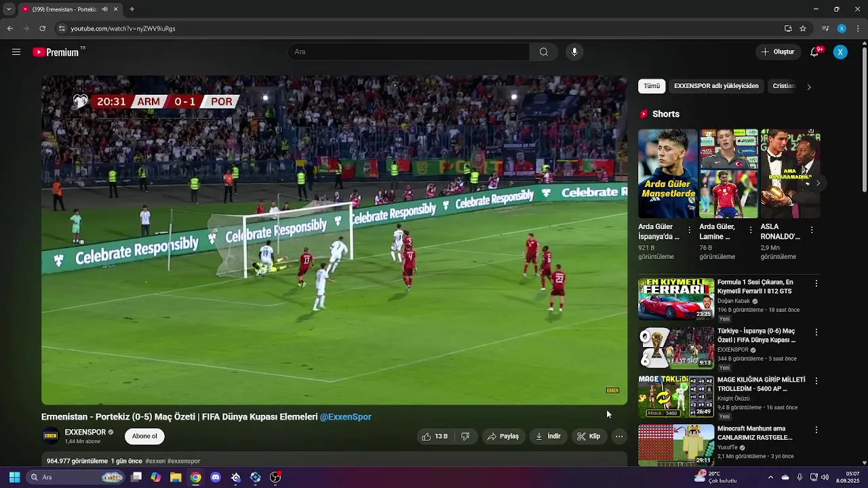The image size is (868, 488).
Task: Open the tab search dropdown
Action: pyautogui.click(x=8, y=9)
